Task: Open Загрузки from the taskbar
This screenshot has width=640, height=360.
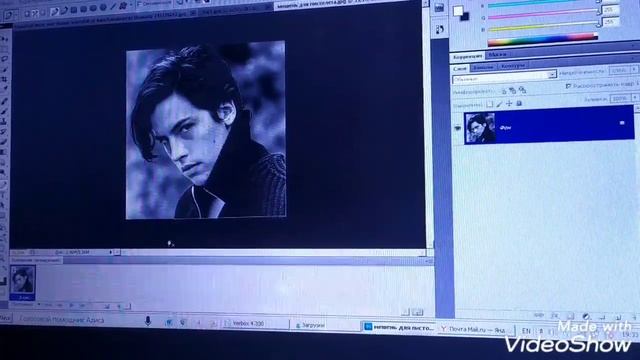Action: coord(311,325)
